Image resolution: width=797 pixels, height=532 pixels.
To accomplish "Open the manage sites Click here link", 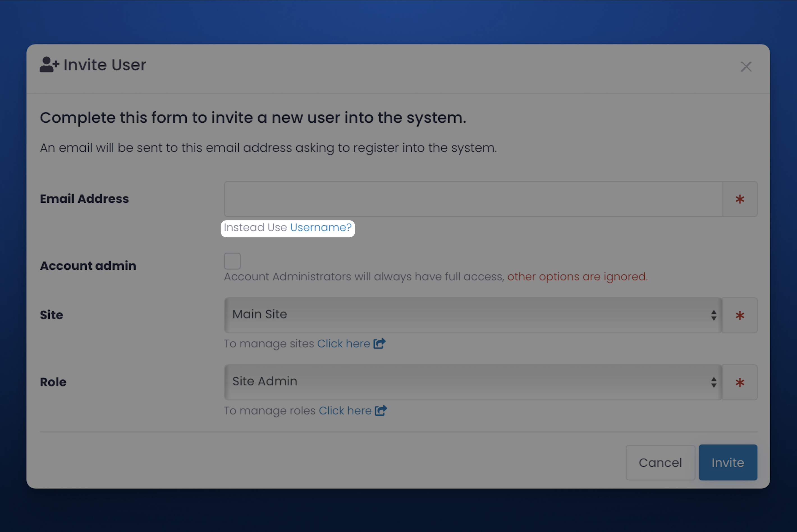I will (343, 344).
